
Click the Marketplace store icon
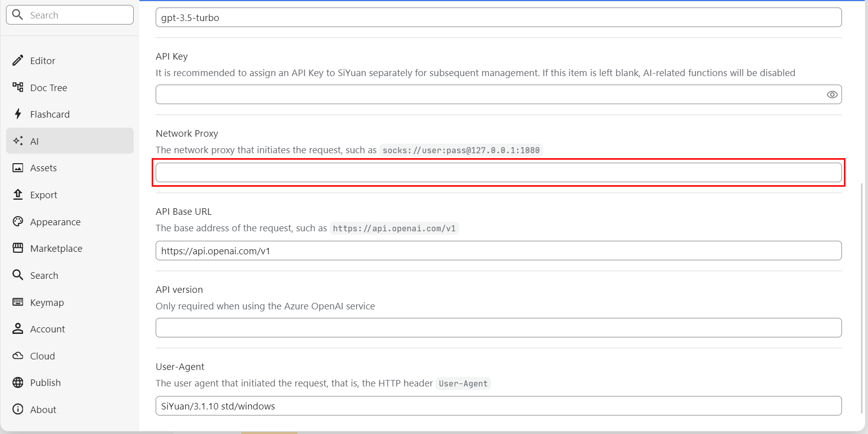click(x=18, y=248)
